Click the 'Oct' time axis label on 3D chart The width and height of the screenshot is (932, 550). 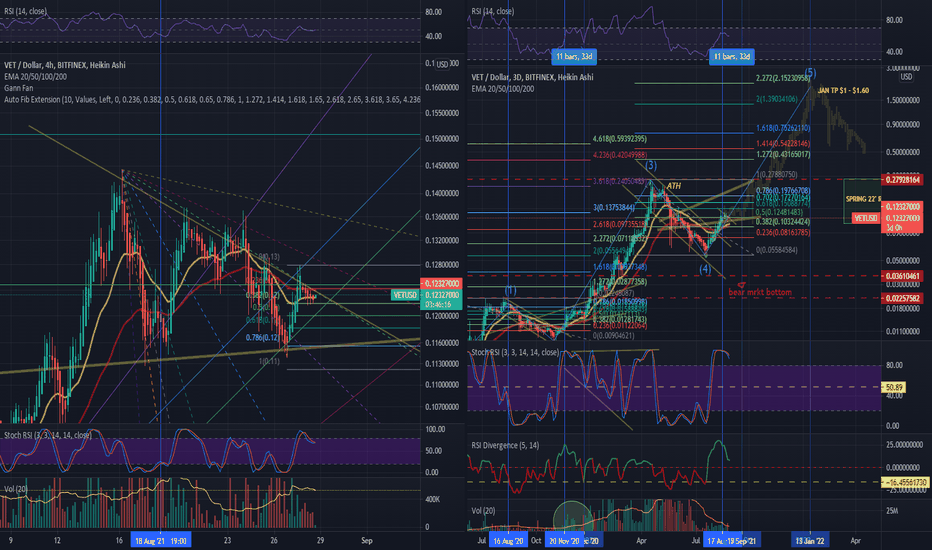[x=536, y=540]
